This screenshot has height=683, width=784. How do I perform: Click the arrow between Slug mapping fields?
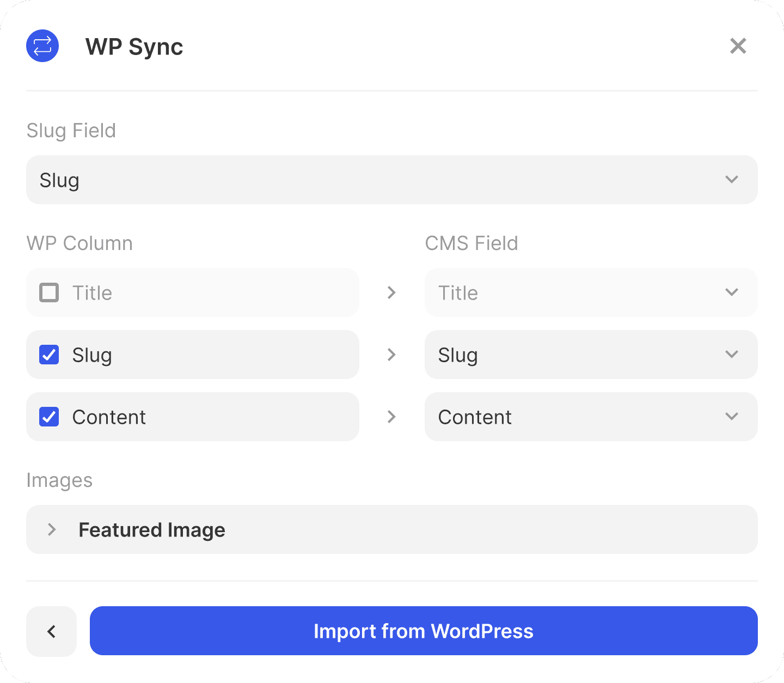coord(391,355)
